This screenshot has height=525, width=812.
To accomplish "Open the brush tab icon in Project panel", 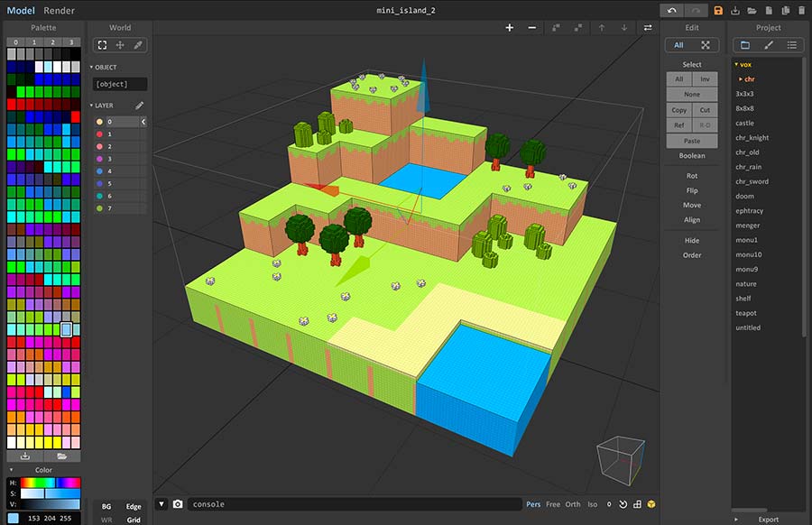I will point(769,44).
